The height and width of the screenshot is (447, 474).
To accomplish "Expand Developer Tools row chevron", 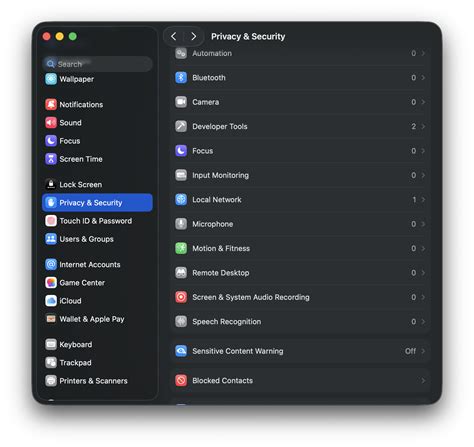I will [423, 126].
